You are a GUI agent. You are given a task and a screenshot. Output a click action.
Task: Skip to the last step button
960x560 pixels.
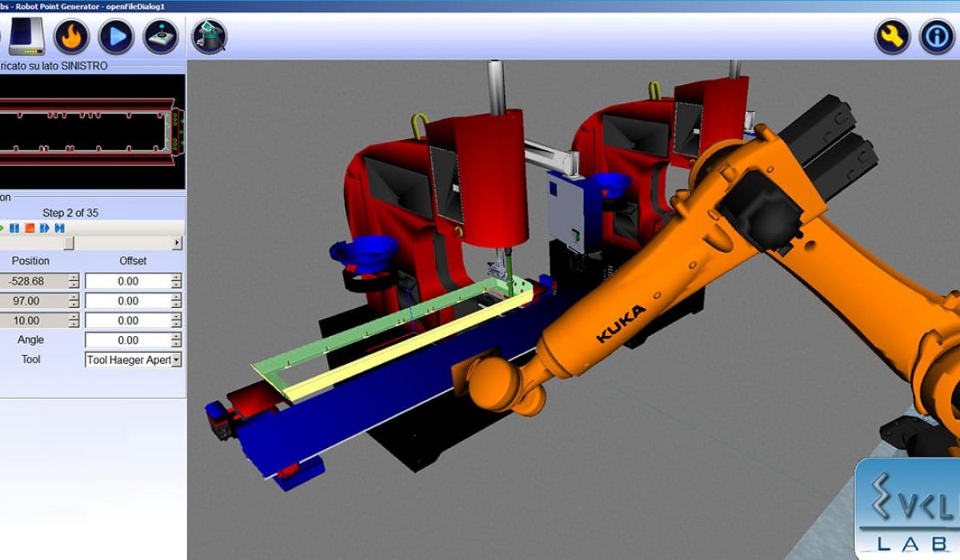[x=59, y=228]
